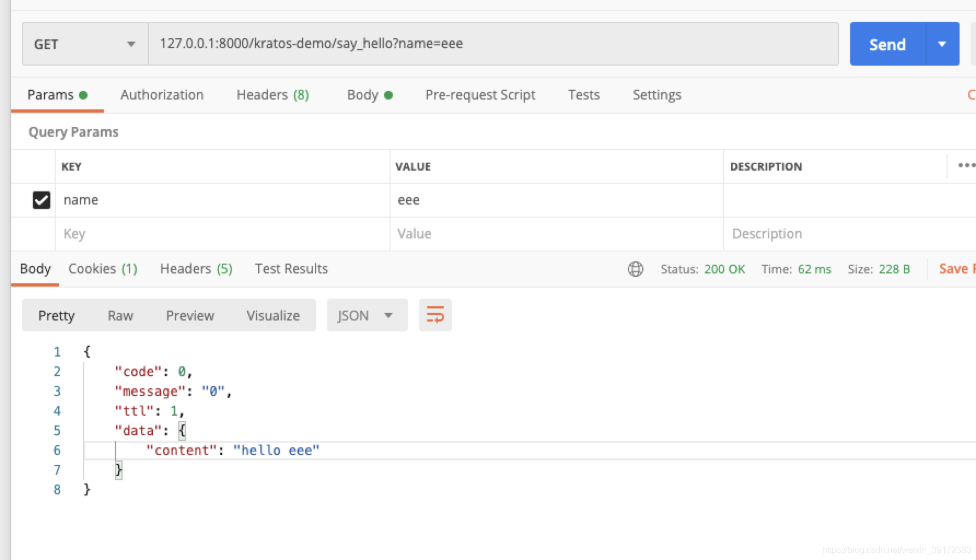Image resolution: width=976 pixels, height=560 pixels.
Task: Click the Save Response button
Action: (957, 269)
